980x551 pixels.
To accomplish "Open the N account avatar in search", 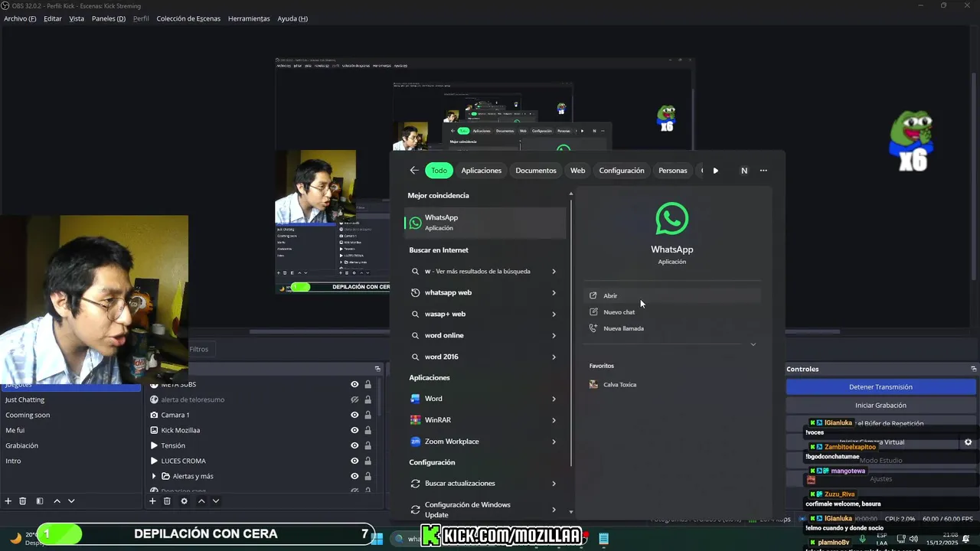I will point(743,171).
